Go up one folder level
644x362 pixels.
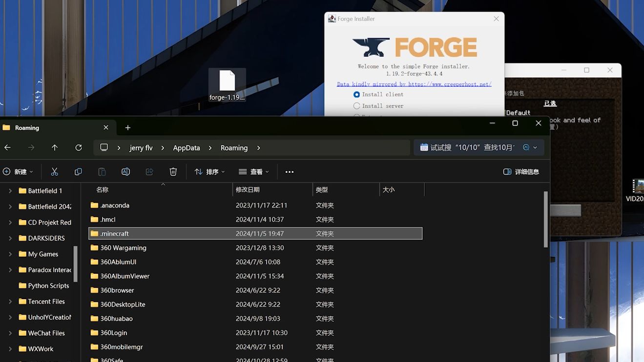55,147
